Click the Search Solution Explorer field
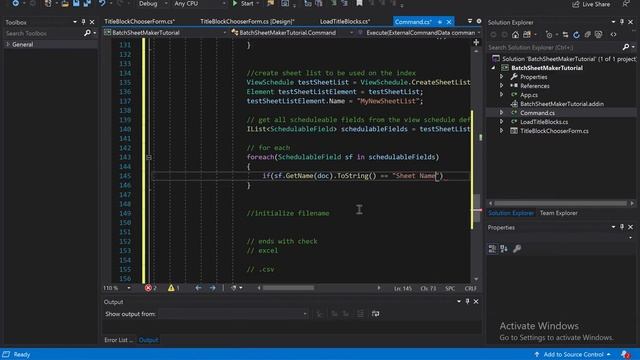 [554, 47]
